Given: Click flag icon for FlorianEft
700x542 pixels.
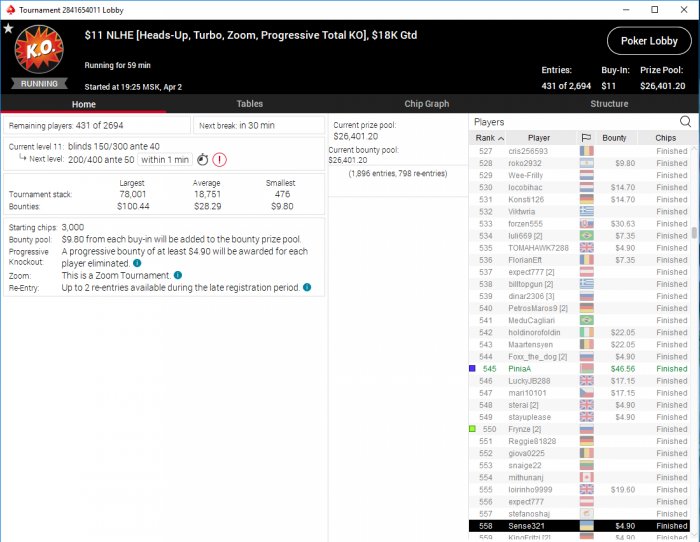Looking at the screenshot, I should point(587,260).
